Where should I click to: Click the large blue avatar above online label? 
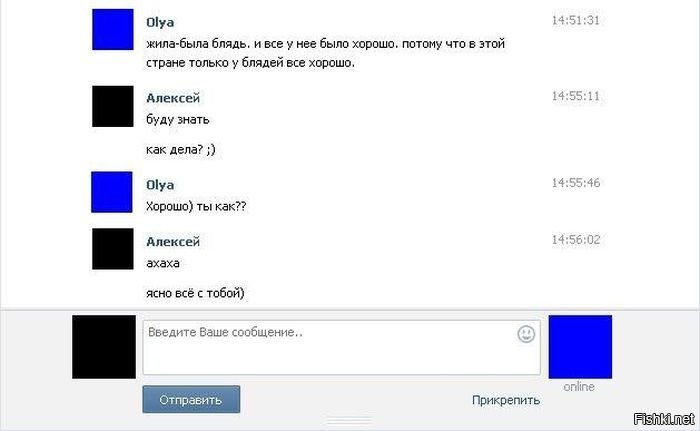580,347
